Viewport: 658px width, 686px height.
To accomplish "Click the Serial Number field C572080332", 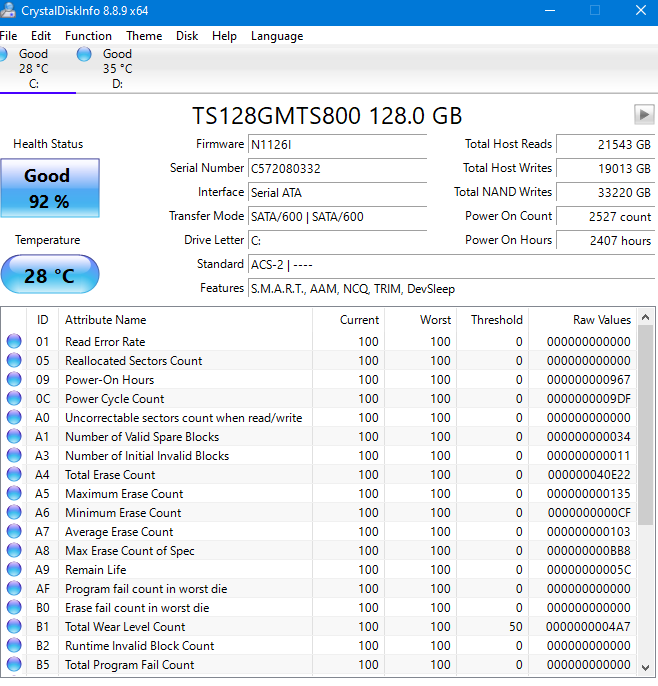I will pos(337,168).
